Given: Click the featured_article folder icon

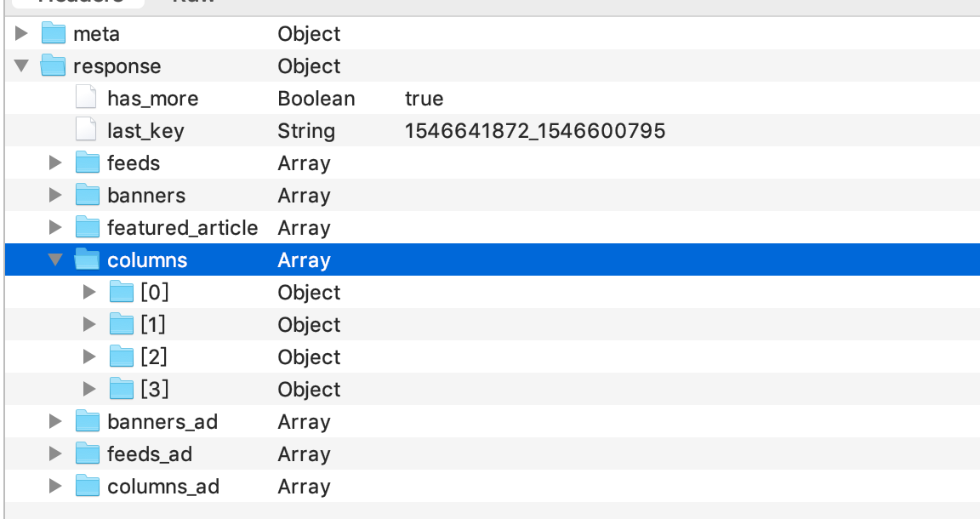Looking at the screenshot, I should [x=88, y=228].
